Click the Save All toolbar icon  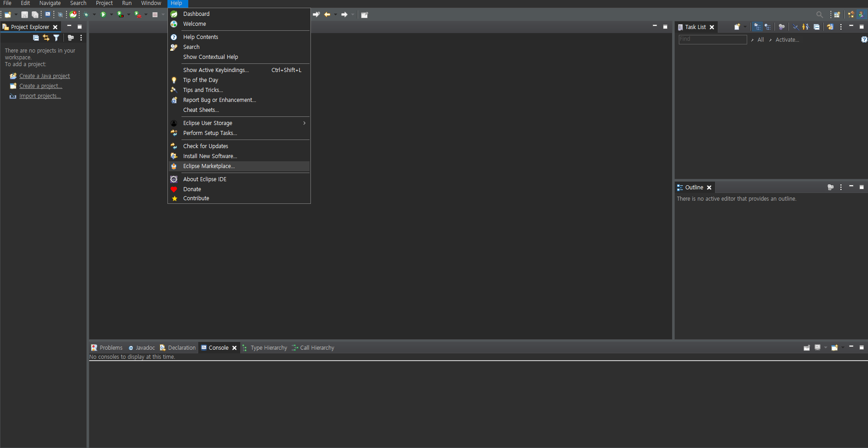point(35,14)
